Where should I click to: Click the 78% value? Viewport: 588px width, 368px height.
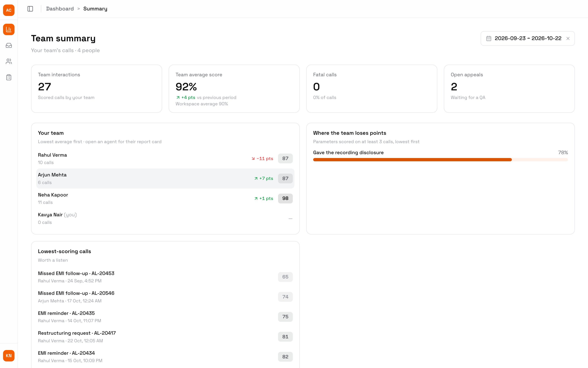563,153
